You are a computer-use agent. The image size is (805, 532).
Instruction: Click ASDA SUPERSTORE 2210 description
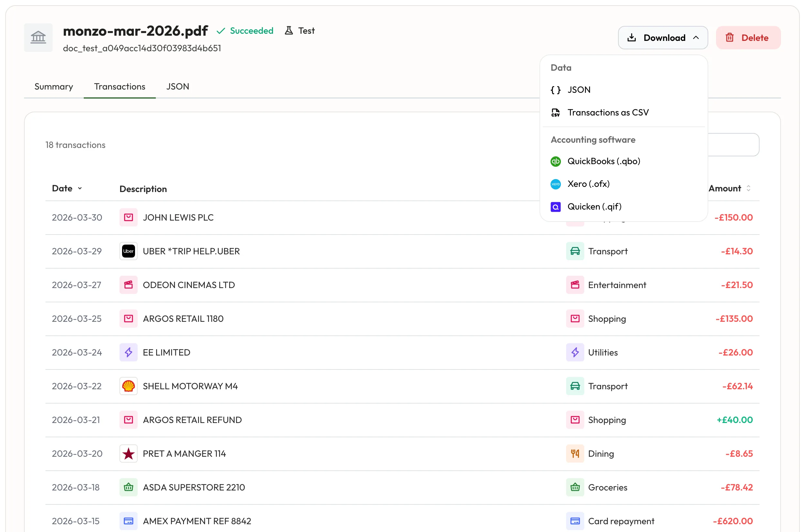(x=194, y=488)
